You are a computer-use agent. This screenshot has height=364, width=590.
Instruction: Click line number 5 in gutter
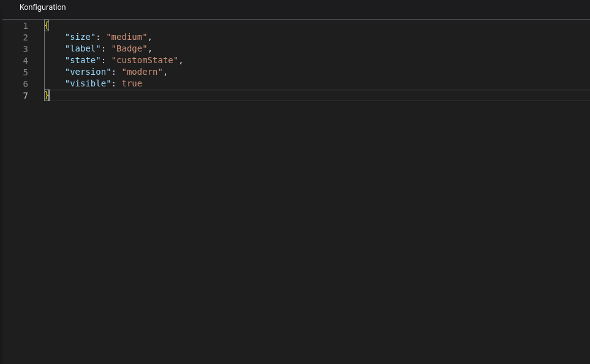pyautogui.click(x=25, y=72)
